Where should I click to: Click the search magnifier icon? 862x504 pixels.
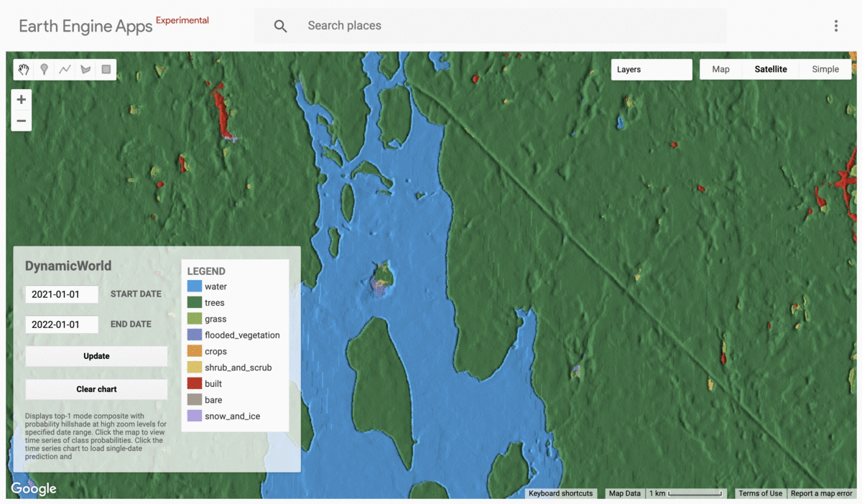click(280, 26)
